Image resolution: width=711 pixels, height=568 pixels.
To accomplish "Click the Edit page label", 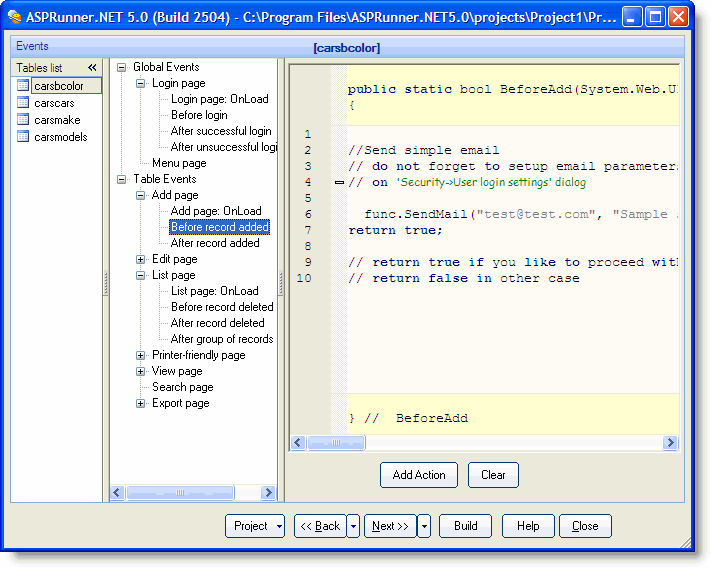I will coord(175,259).
